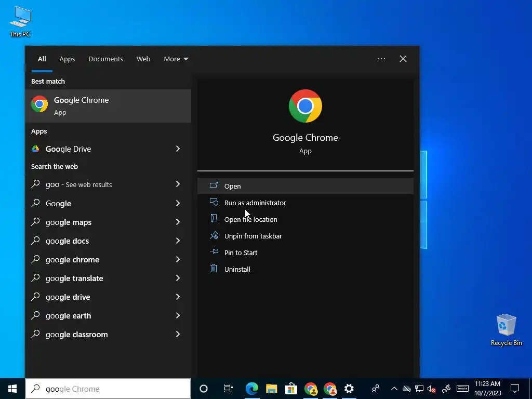Open the Google Chrome best match result
The image size is (532, 399).
click(108, 106)
